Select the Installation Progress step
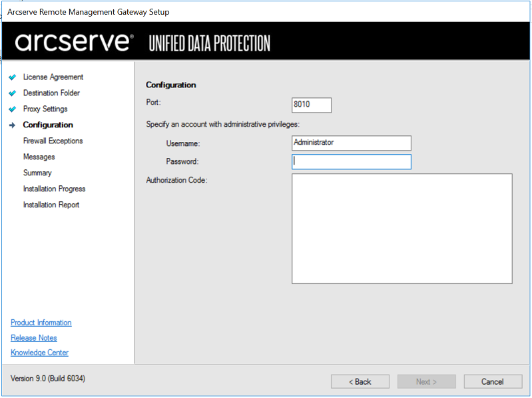Screen dimensions: 532x398 tap(55, 189)
